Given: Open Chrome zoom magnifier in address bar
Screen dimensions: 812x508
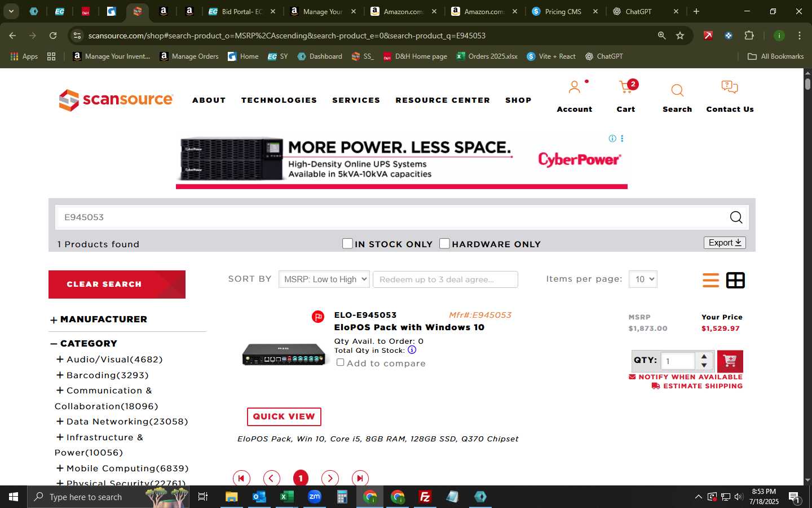Looking at the screenshot, I should point(661,36).
